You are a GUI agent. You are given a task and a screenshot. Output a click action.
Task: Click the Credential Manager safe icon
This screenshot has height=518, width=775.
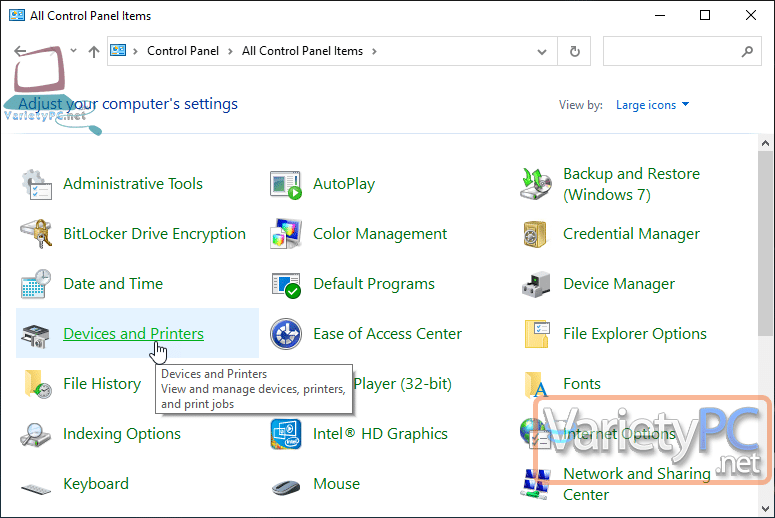(535, 234)
